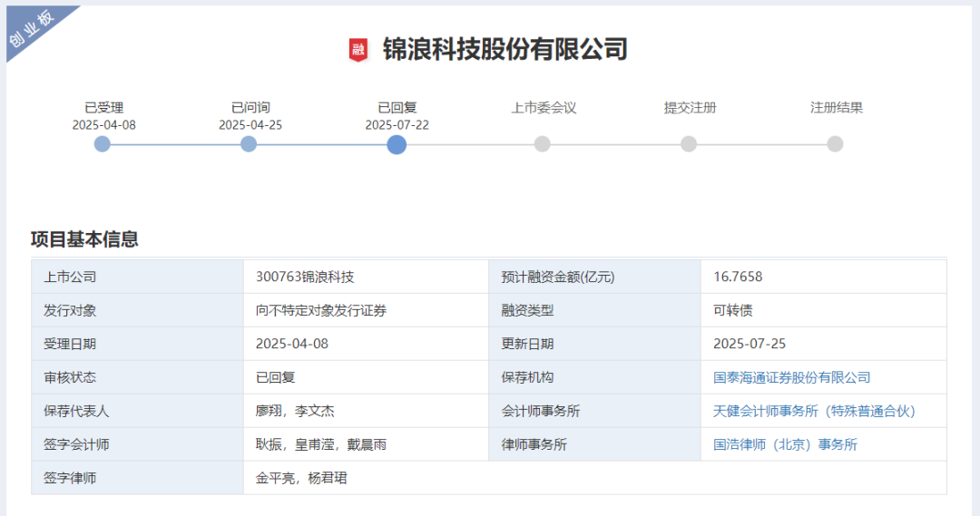Viewport: 980px width, 516px height.
Task: Click the 保荐代表人 label cell
Action: 138,411
